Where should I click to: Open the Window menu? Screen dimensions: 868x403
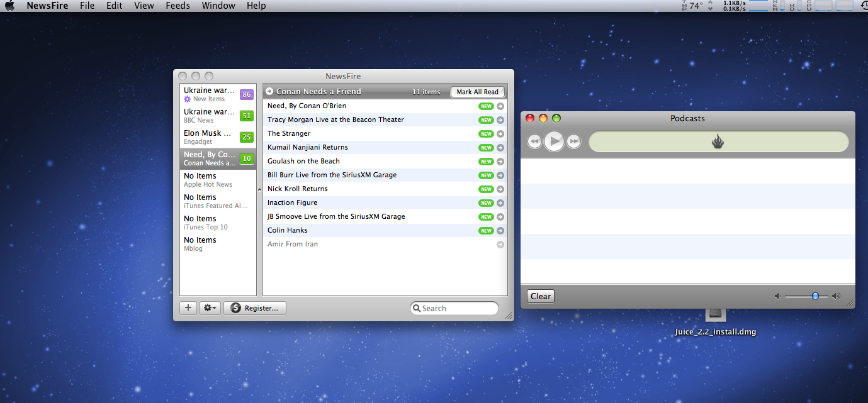pos(218,6)
